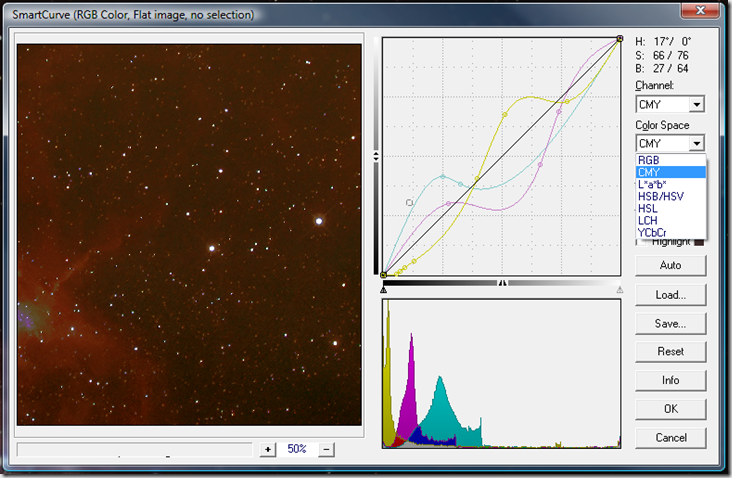The height and width of the screenshot is (478, 732).
Task: Close the SmartCurve dialog window
Action: 700,10
